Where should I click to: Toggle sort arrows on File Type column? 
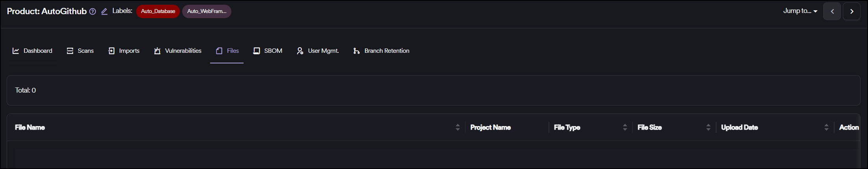tap(625, 127)
